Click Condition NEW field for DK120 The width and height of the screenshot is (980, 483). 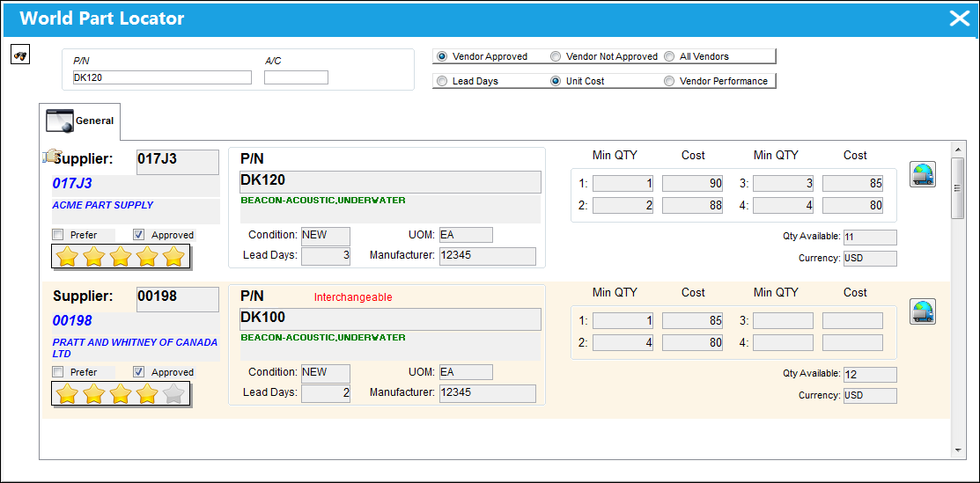click(326, 236)
